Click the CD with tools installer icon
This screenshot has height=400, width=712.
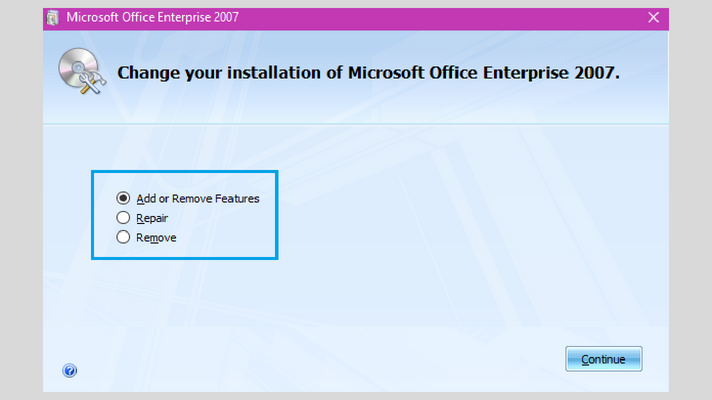tap(82, 71)
